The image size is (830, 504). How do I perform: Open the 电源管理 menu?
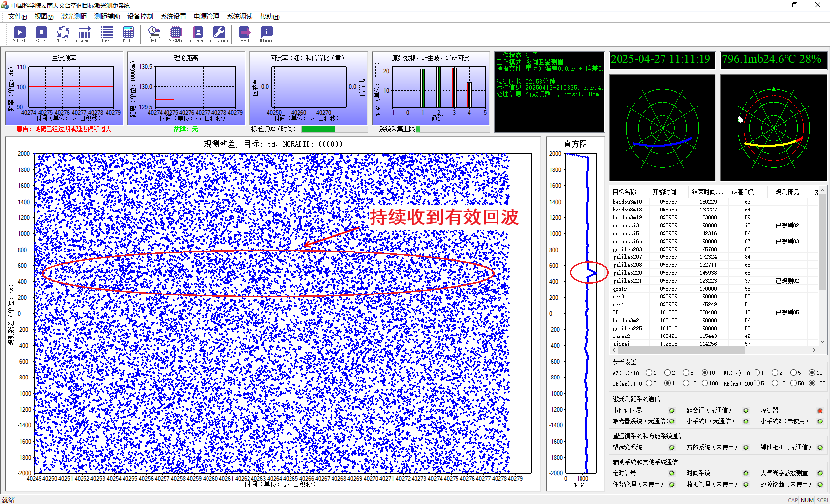pos(206,16)
